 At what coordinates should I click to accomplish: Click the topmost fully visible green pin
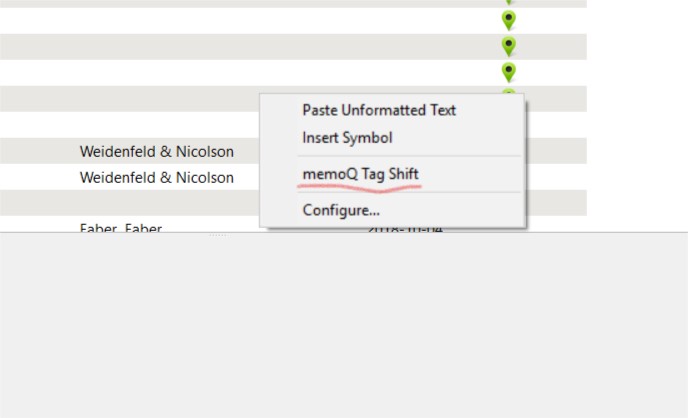click(x=509, y=20)
